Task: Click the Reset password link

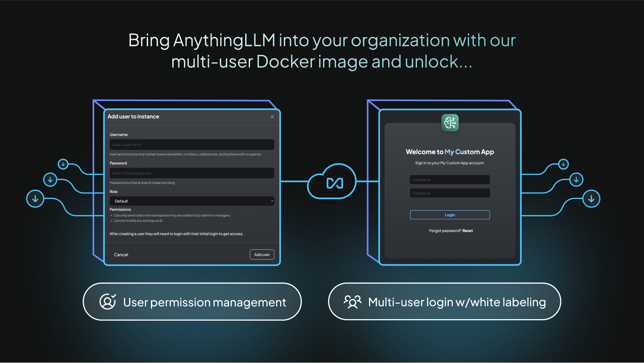Action: pos(468,231)
